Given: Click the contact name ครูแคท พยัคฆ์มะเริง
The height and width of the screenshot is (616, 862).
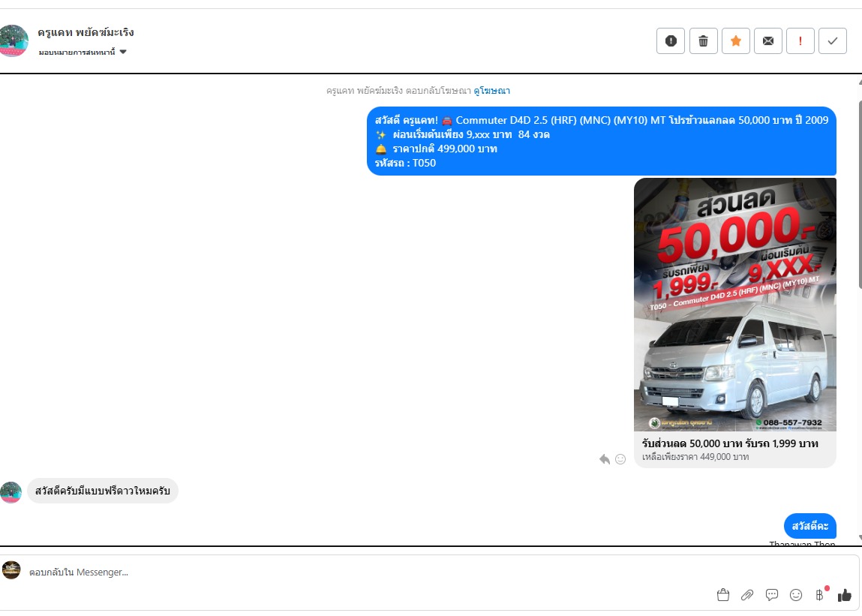Looking at the screenshot, I should 86,32.
